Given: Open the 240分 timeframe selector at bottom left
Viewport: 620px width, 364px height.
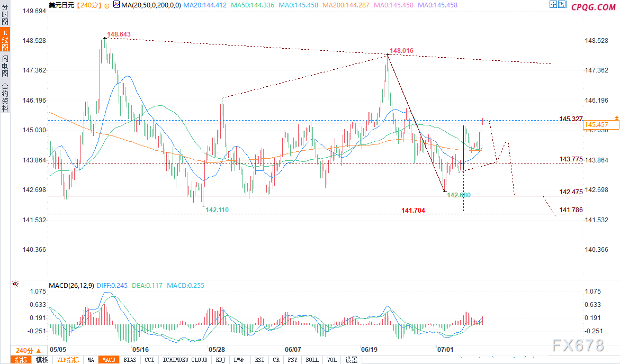Looking at the screenshot, I should click(24, 351).
